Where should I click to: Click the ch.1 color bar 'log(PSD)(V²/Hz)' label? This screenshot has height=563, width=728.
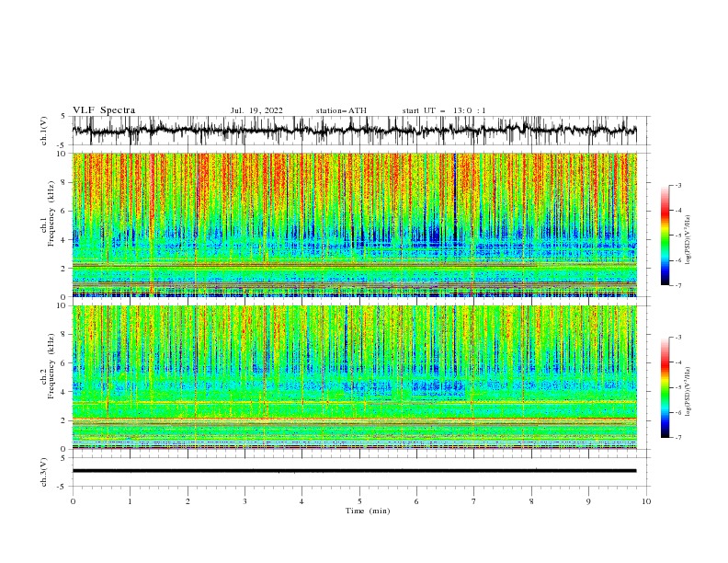[x=688, y=240]
